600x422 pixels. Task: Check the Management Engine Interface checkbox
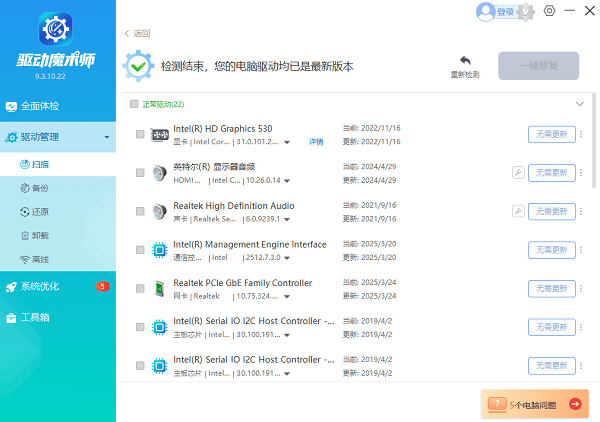(x=140, y=250)
